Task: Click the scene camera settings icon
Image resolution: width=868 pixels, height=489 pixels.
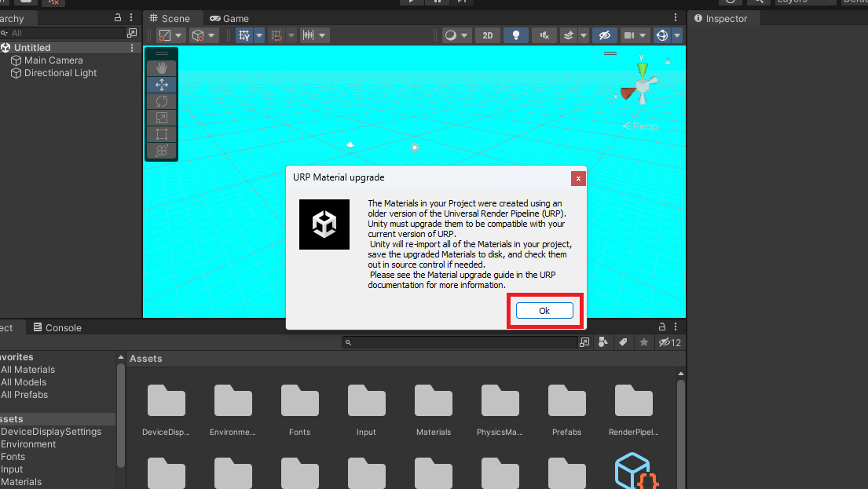Action: (x=629, y=35)
